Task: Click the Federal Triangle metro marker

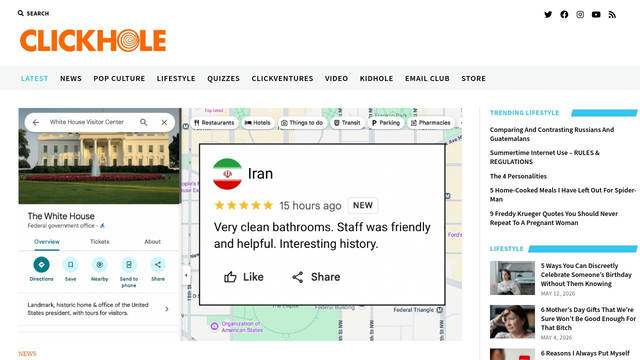Action: (440, 310)
